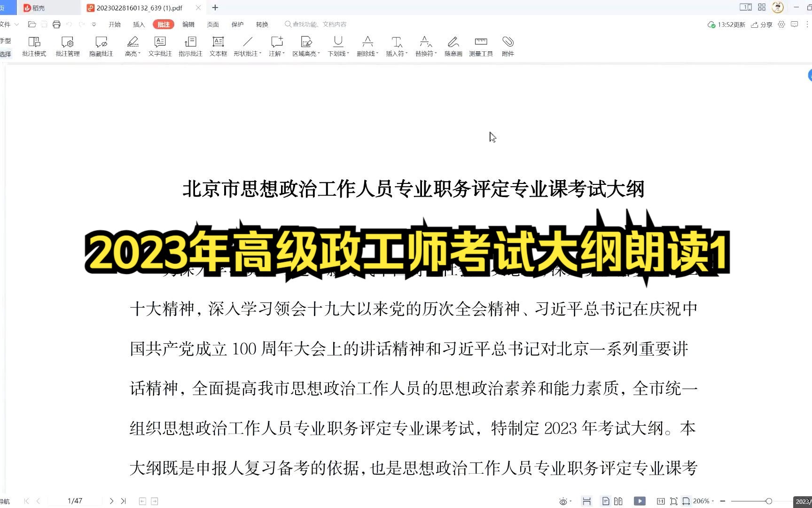Click the 13:52更新 cloud sync status
The image size is (812, 508).
726,24
